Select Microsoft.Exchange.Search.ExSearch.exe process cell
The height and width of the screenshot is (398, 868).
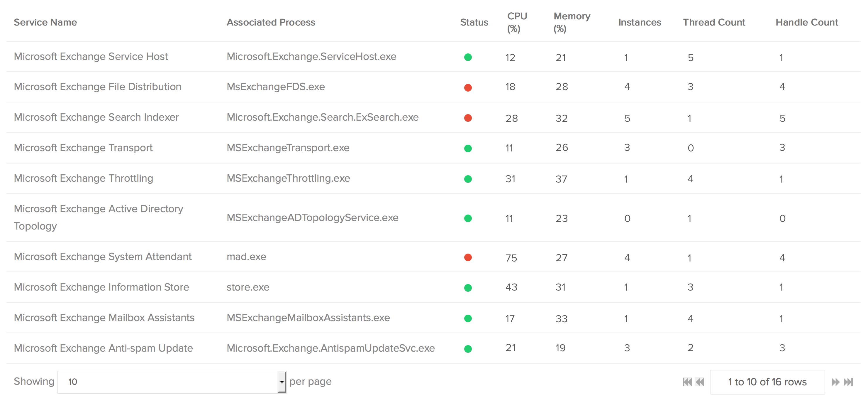(x=323, y=117)
